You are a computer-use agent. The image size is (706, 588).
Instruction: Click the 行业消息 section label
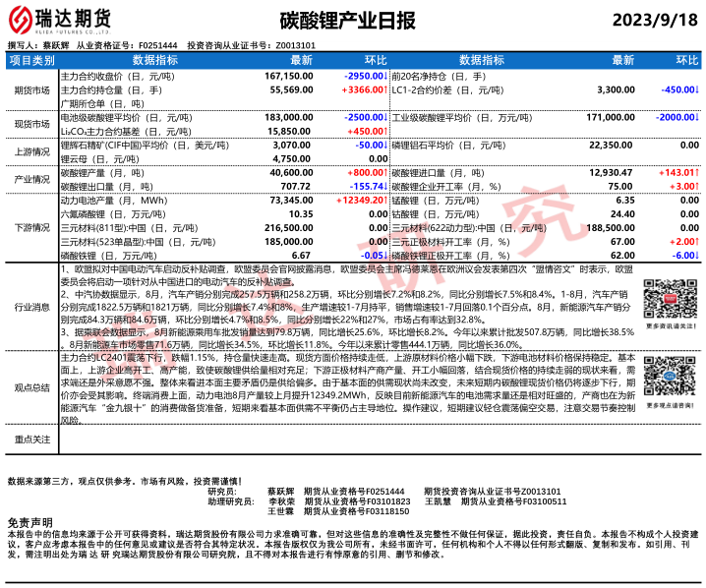point(31,307)
